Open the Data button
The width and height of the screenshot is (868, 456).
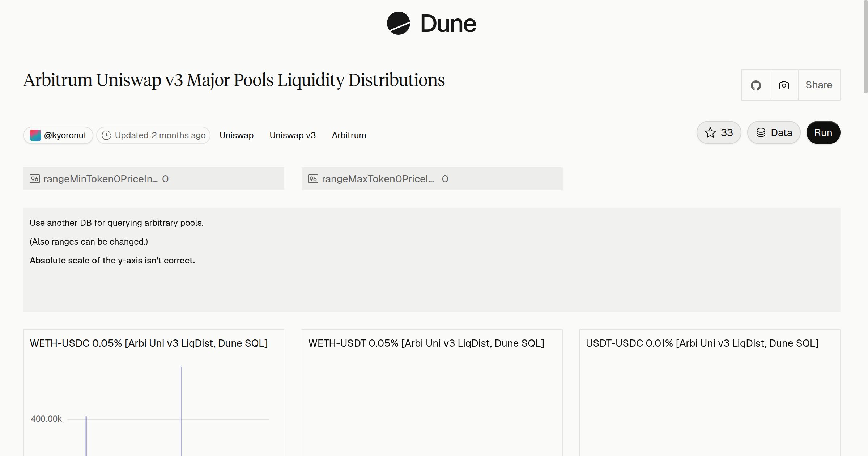[x=774, y=132]
